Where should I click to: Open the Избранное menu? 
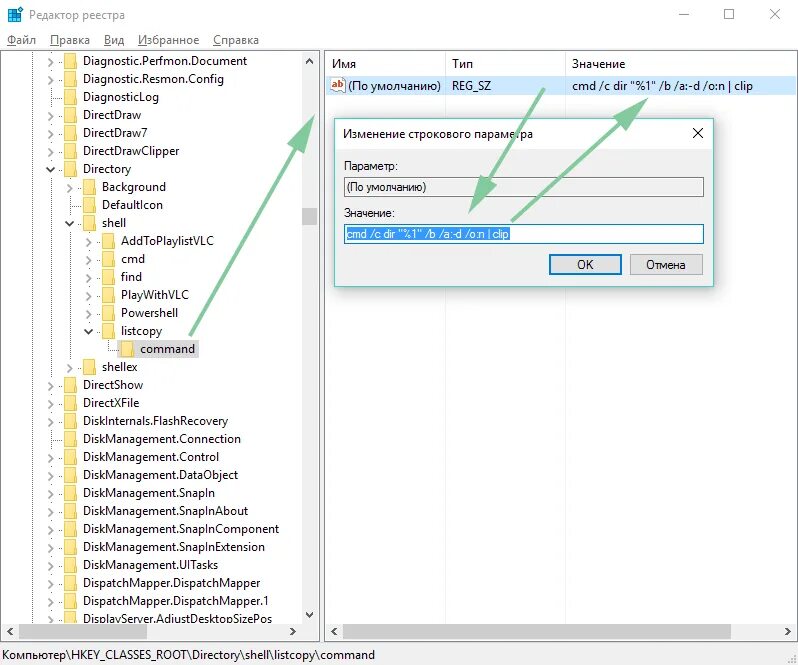[x=168, y=40]
